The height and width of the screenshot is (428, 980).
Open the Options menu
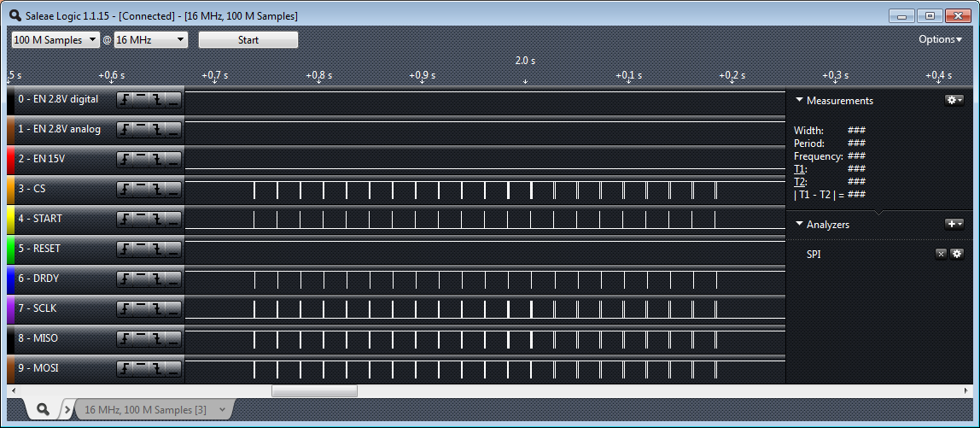940,39
